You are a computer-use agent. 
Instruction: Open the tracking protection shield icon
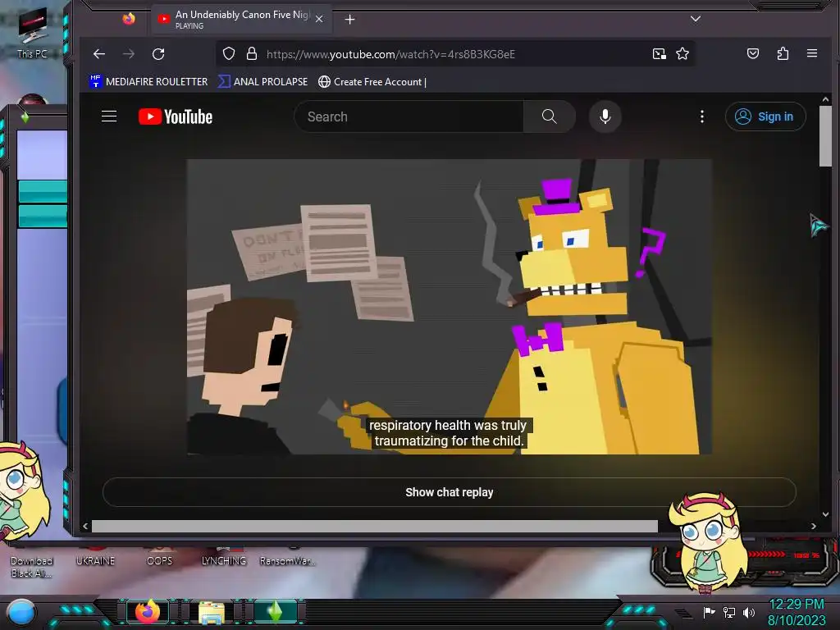229,53
